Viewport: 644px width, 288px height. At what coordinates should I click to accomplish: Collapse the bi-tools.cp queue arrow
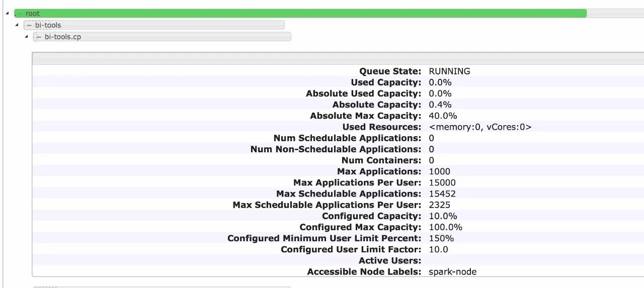pos(27,37)
